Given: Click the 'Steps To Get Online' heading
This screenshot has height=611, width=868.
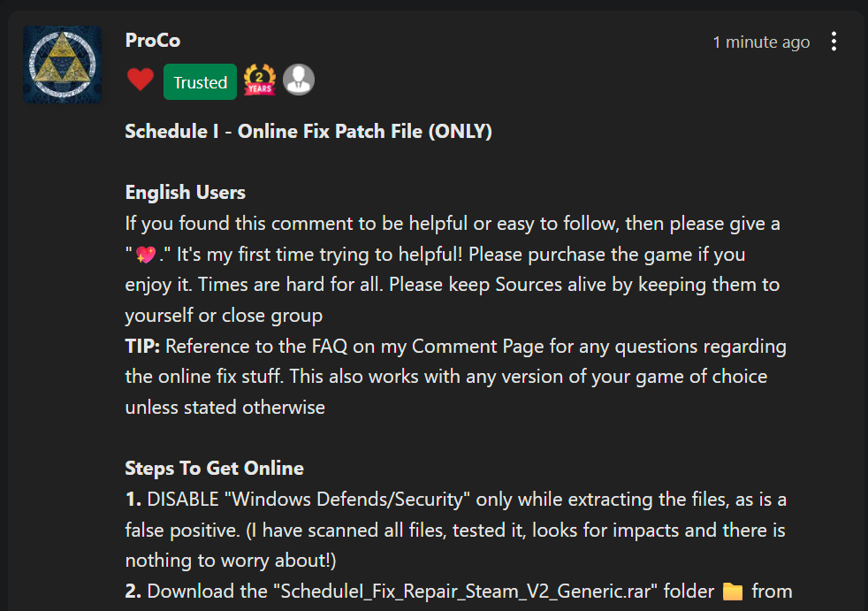Looking at the screenshot, I should 214,468.
